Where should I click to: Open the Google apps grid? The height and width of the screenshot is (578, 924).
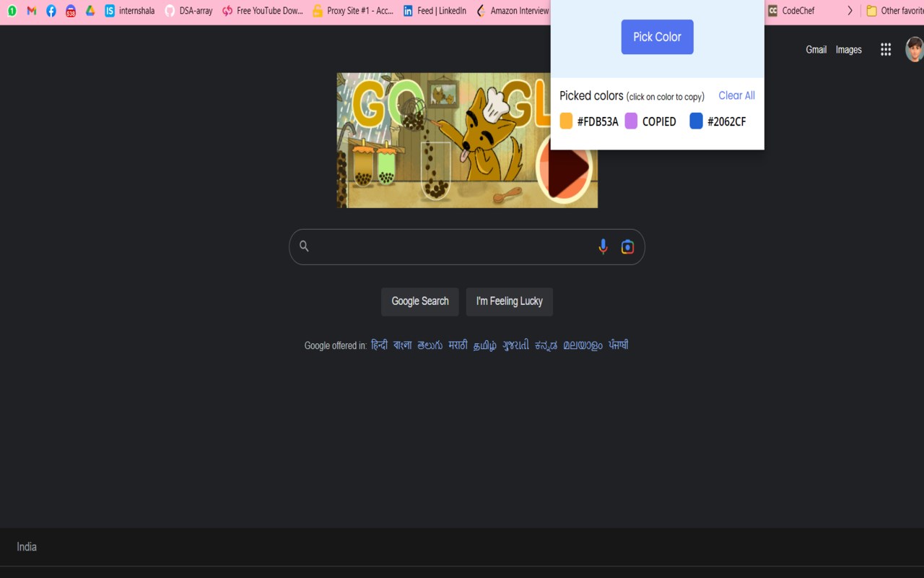click(x=886, y=49)
